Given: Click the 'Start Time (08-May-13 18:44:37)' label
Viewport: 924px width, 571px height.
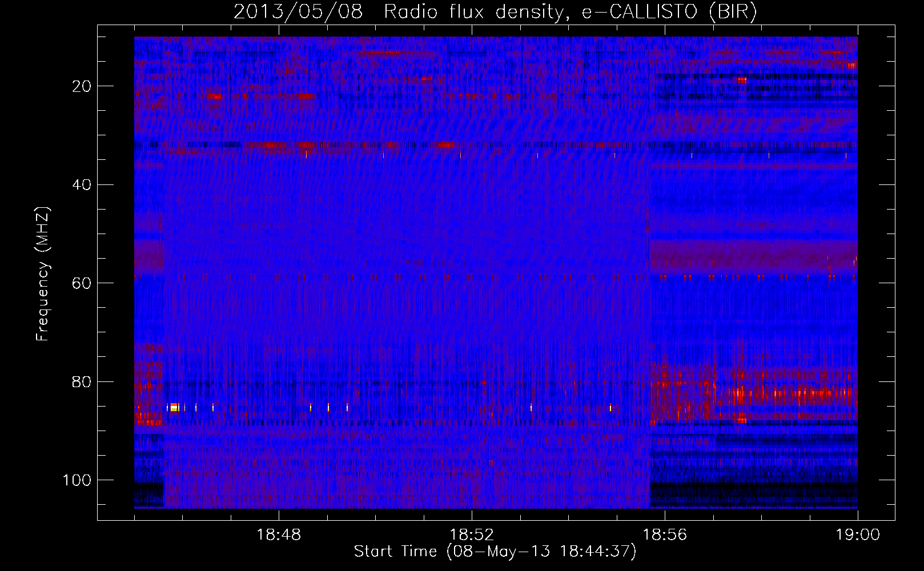Looking at the screenshot, I should pyautogui.click(x=495, y=552).
